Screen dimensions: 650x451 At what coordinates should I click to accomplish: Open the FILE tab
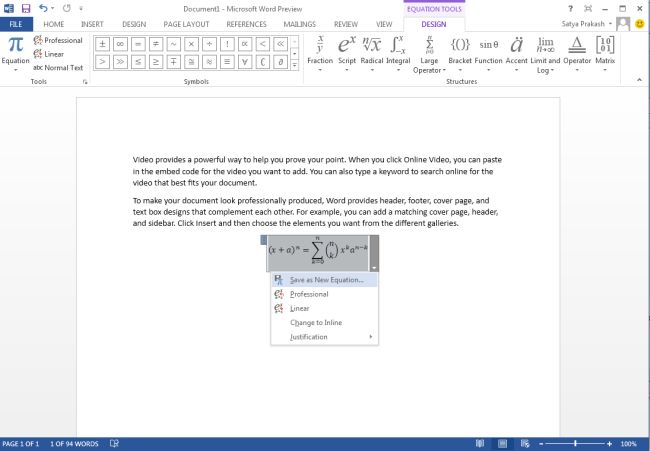coord(16,24)
